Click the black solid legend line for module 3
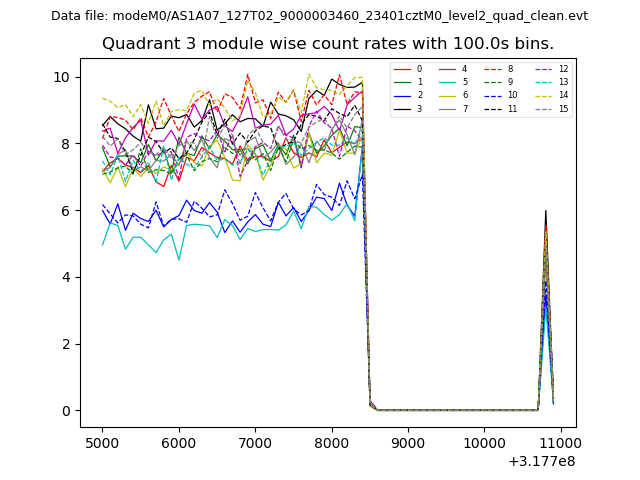 pyautogui.click(x=402, y=108)
